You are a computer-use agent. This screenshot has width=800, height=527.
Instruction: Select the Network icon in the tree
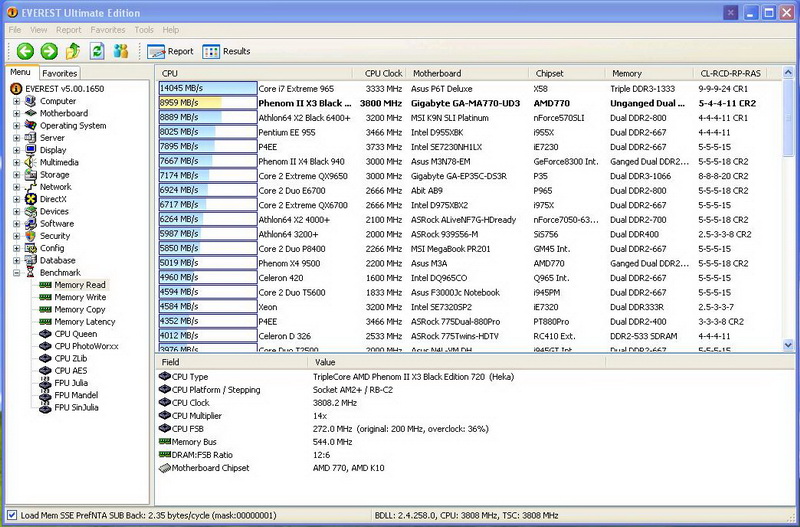tap(31, 187)
